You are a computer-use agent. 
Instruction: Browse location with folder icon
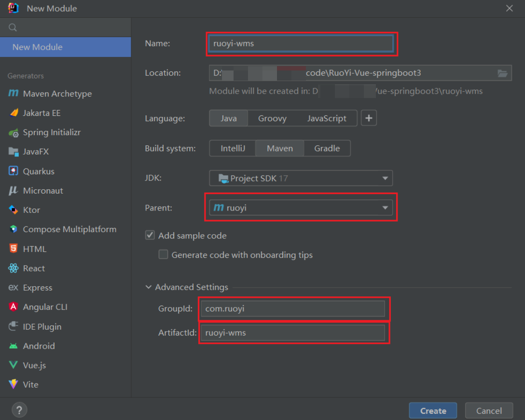[502, 73]
